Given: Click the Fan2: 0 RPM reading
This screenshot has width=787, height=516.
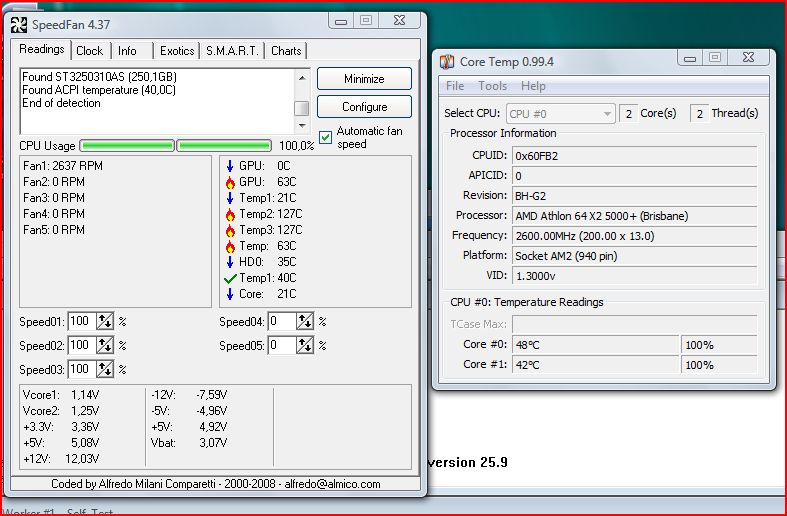Looking at the screenshot, I should [54, 182].
